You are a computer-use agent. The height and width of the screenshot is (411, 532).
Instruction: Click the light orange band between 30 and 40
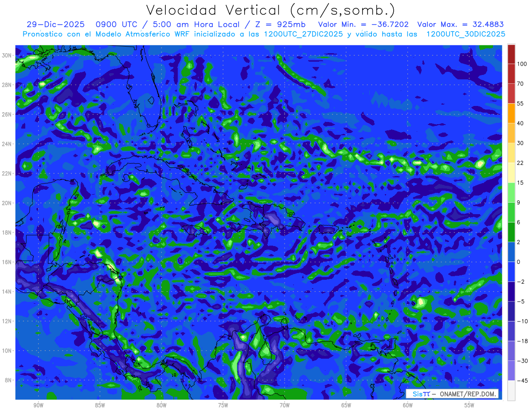[511, 133]
